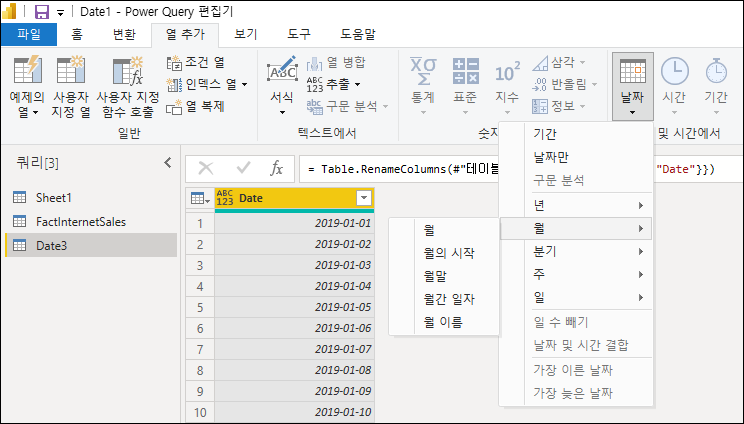Expand the 년 submenu
Viewport: 744px width, 424px height.
point(576,205)
